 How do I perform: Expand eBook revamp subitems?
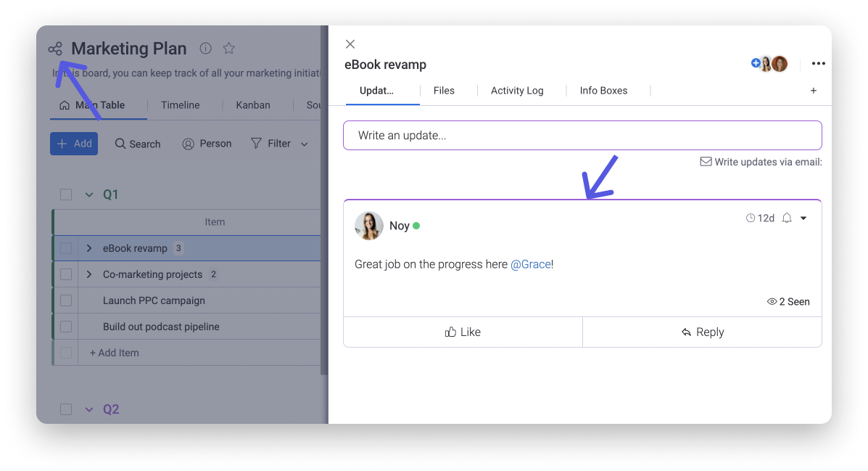coord(89,248)
